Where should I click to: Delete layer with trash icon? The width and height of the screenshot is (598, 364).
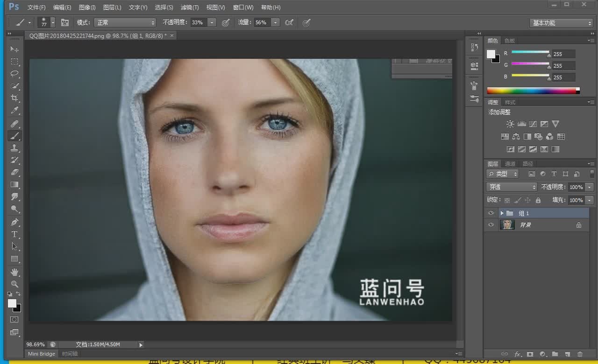pyautogui.click(x=580, y=354)
